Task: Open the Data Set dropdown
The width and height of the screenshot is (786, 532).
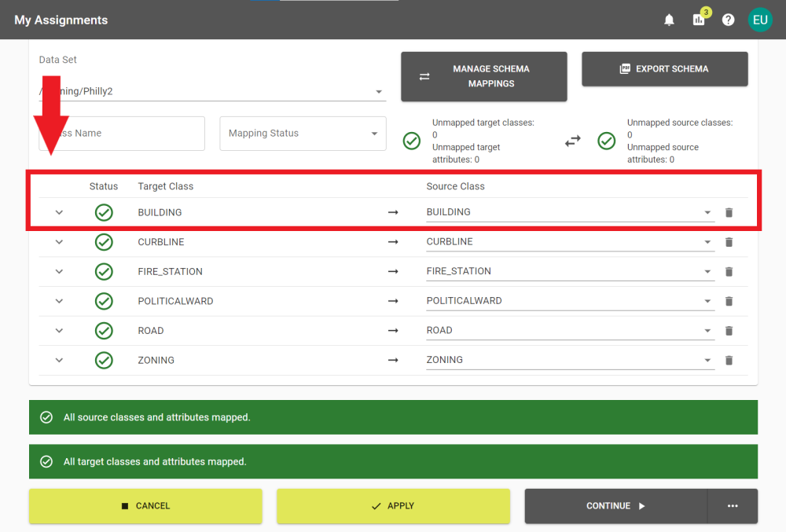Action: (x=212, y=91)
